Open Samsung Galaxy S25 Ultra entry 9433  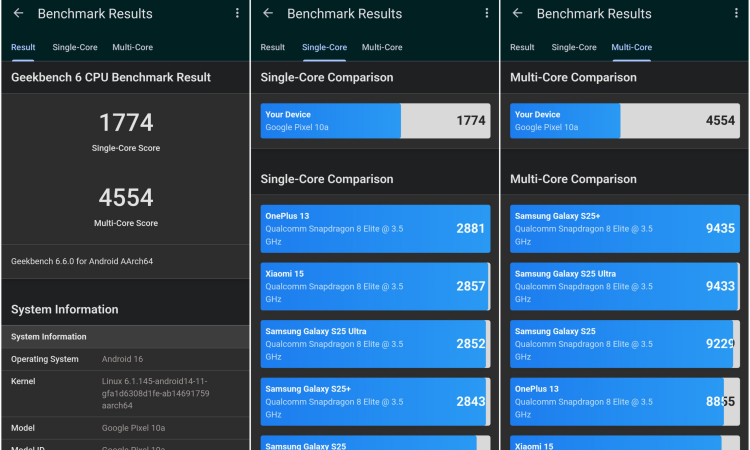pyautogui.click(x=625, y=286)
